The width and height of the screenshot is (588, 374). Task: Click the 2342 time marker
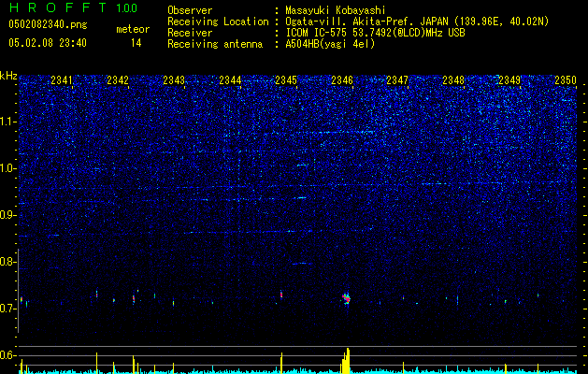(x=118, y=79)
